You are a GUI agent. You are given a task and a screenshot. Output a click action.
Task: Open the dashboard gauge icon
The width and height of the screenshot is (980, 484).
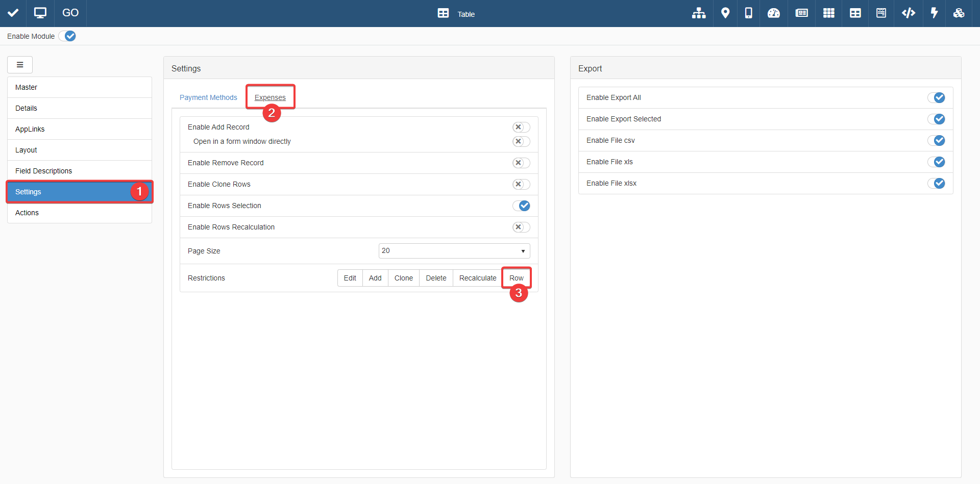pyautogui.click(x=773, y=13)
